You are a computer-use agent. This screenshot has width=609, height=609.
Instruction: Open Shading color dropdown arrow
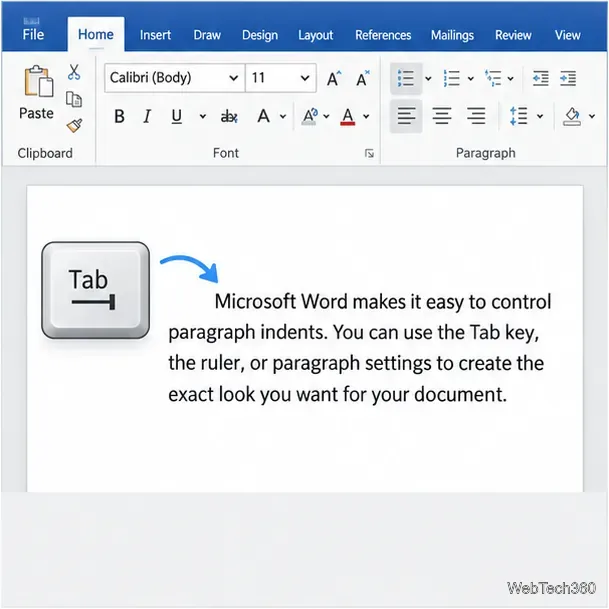592,116
